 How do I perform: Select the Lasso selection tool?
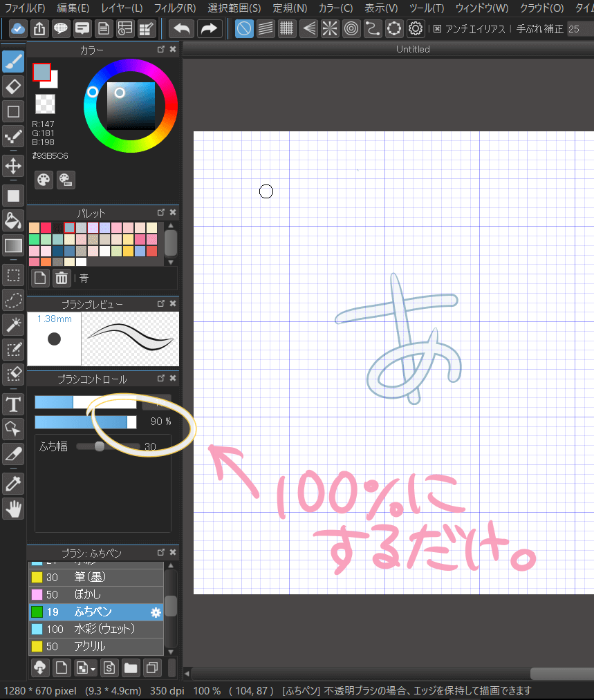click(13, 300)
